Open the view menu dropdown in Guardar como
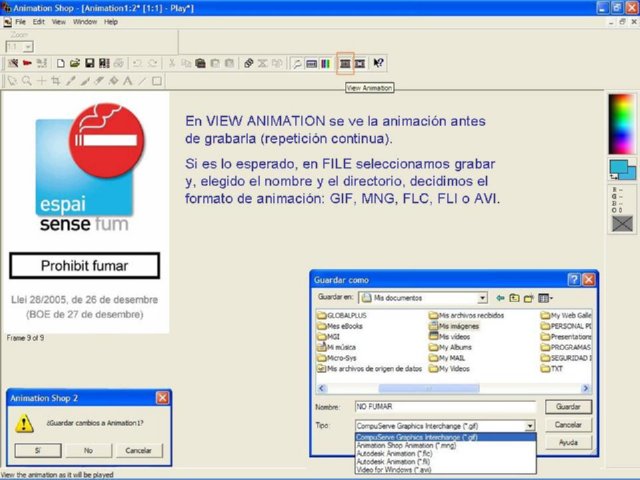The width and height of the screenshot is (640, 480). (546, 298)
